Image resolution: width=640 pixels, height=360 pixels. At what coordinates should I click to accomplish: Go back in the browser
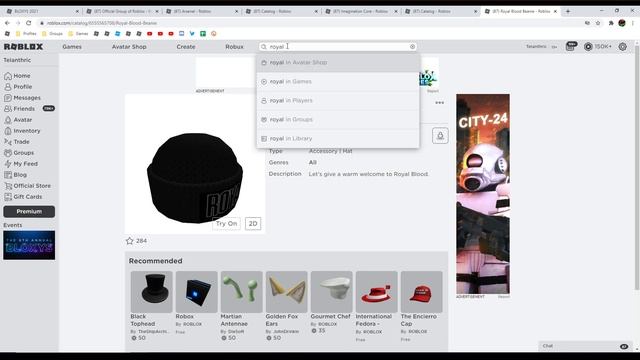pos(7,23)
